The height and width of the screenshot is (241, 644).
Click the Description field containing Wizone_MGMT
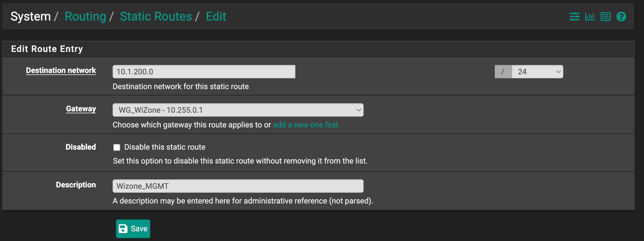point(238,186)
